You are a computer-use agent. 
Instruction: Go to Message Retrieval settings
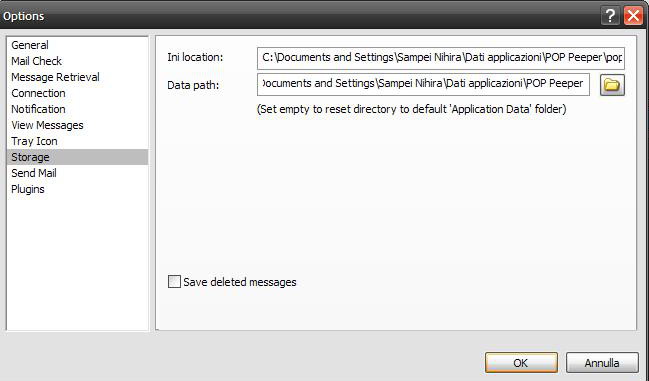tap(77, 77)
